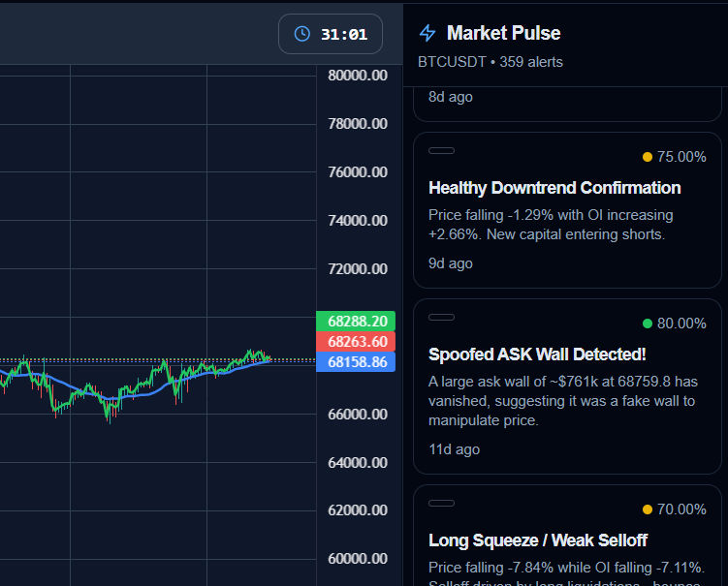Image resolution: width=728 pixels, height=586 pixels.
Task: Click the 75.00% confidence indicator
Action: (x=675, y=157)
